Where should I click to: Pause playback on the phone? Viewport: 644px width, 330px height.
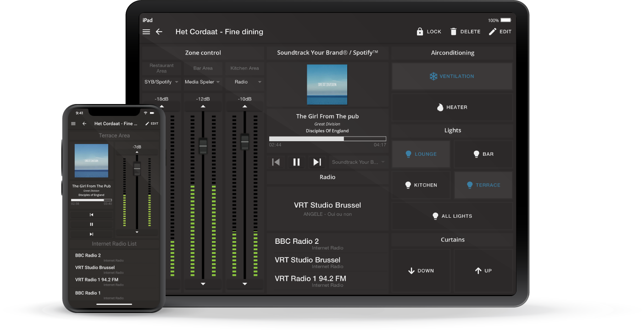click(91, 224)
